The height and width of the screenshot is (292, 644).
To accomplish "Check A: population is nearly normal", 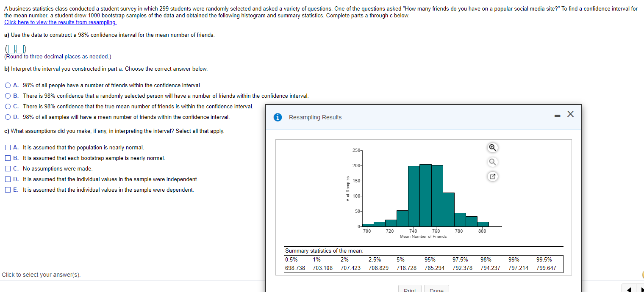I will tap(8, 148).
